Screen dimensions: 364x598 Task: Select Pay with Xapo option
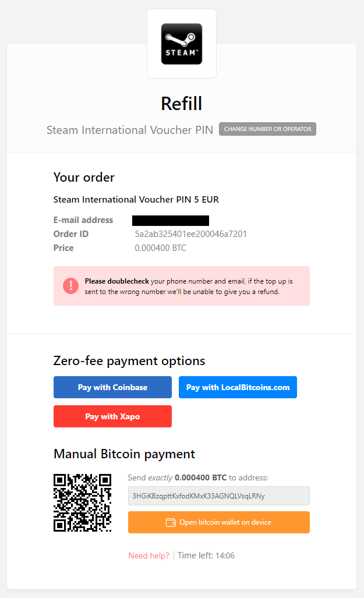pos(112,416)
